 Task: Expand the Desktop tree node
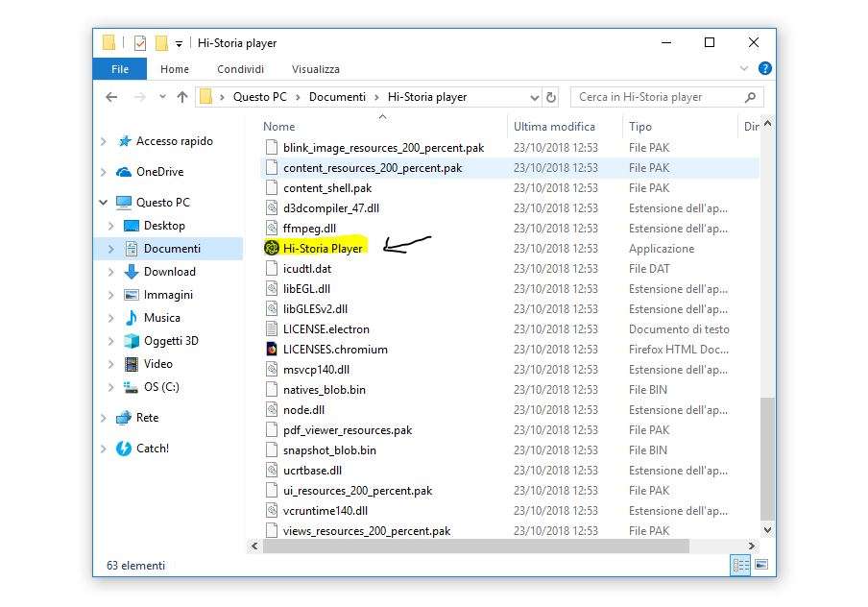coord(110,226)
